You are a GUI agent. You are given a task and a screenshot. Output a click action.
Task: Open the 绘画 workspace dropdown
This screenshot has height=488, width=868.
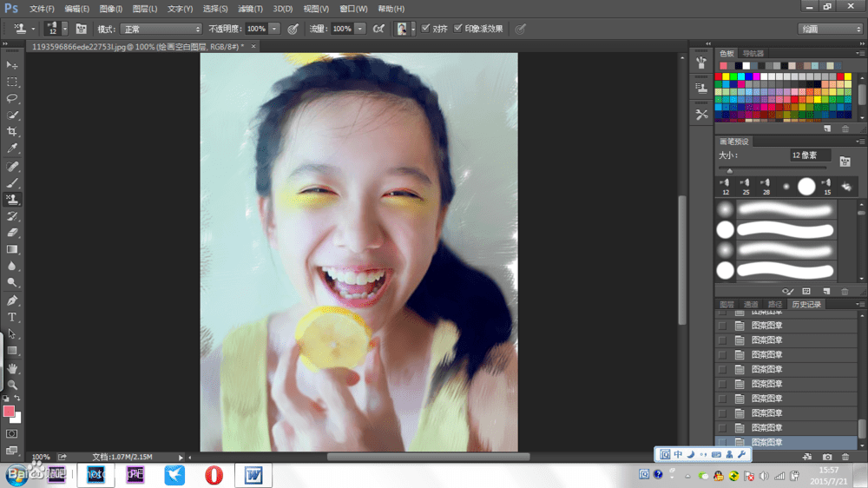pos(830,29)
